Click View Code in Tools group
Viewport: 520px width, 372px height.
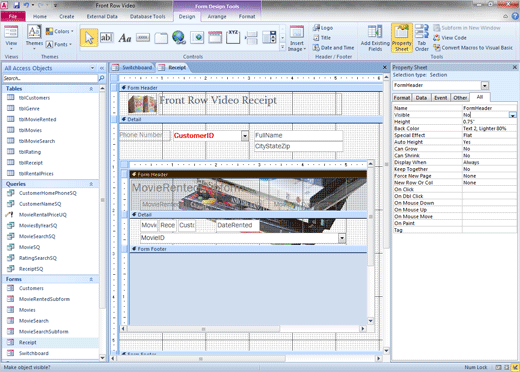point(450,38)
